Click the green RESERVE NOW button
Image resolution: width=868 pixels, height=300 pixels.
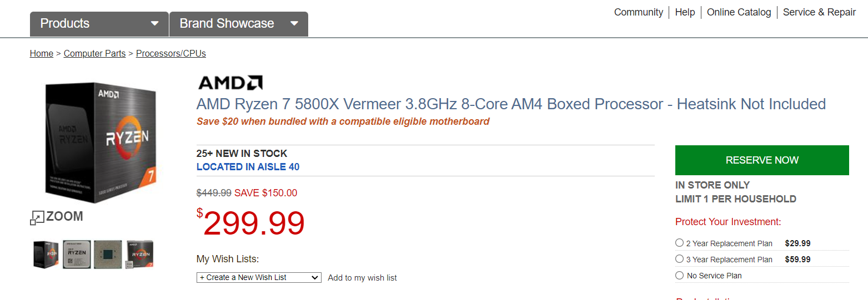tap(762, 160)
